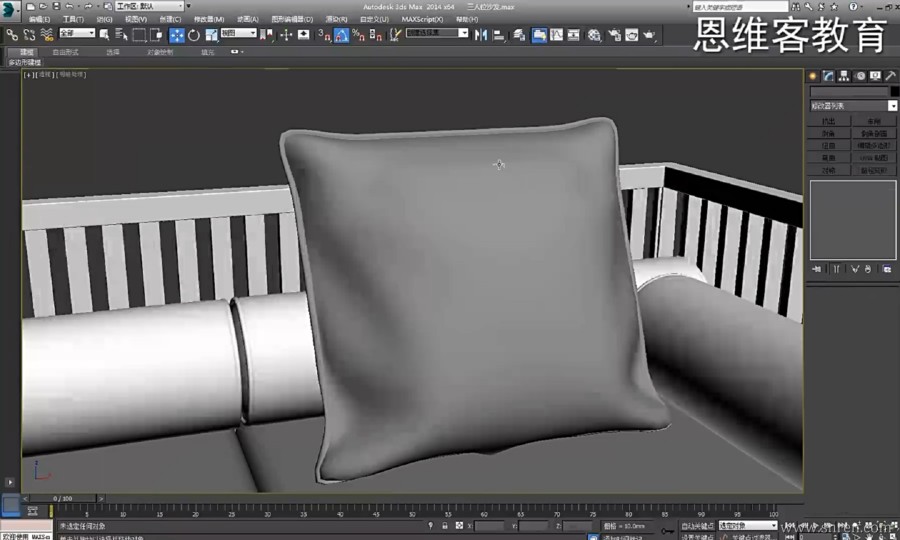Toggle the Angle Snap button
Viewport: 900px width, 540px height.
point(341,35)
